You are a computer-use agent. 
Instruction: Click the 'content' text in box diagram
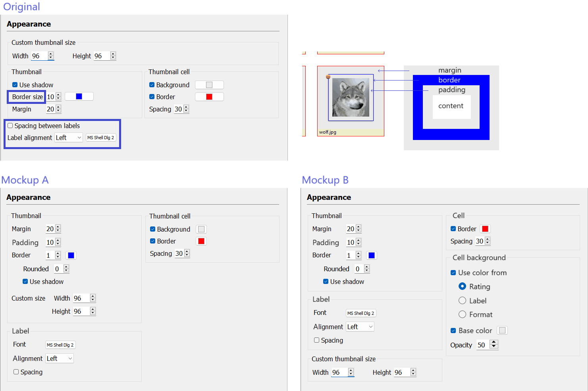point(451,106)
